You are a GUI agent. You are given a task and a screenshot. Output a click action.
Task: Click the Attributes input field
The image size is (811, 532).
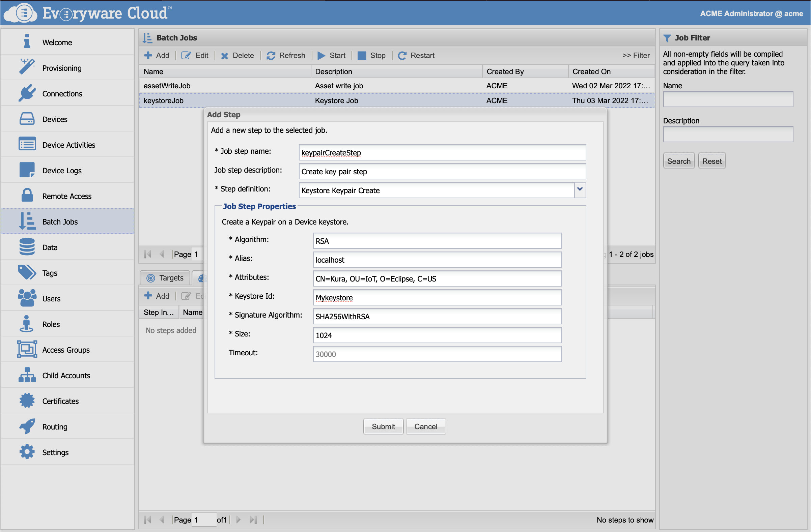coord(437,278)
